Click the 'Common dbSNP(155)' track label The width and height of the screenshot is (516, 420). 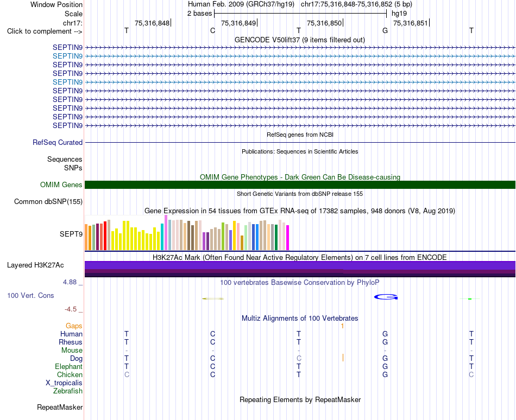[48, 202]
